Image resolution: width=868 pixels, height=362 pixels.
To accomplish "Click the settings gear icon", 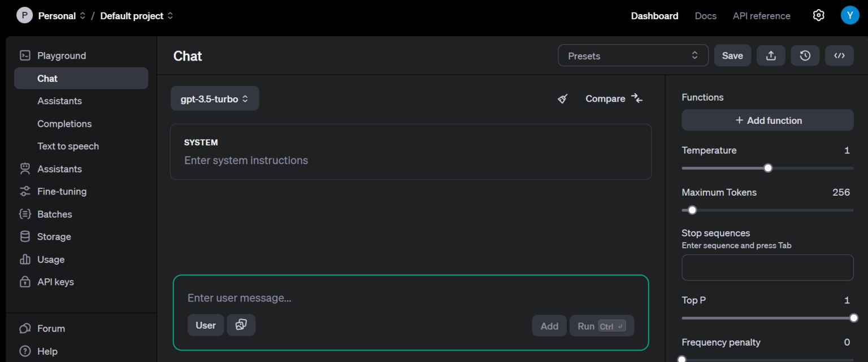I will 818,15.
